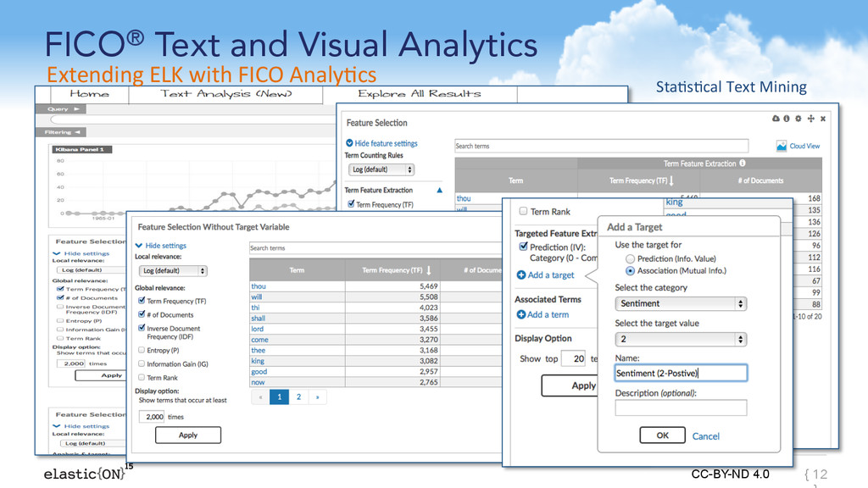Go to page 2 in pagination
The width and height of the screenshot is (868, 488).
tap(298, 396)
